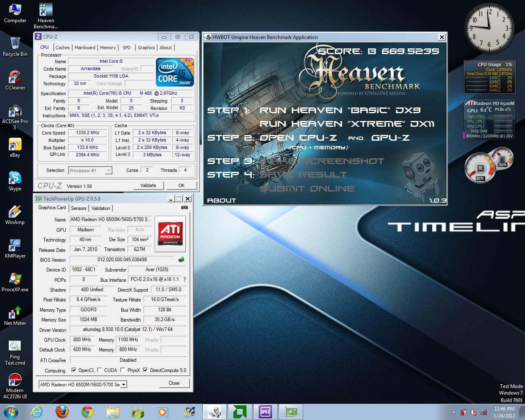
Task: Run Heaven Basic DX9 benchmark
Action: (340, 110)
